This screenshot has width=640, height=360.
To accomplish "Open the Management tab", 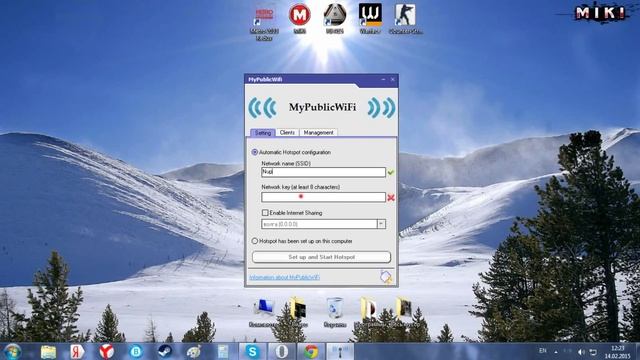I will click(319, 133).
